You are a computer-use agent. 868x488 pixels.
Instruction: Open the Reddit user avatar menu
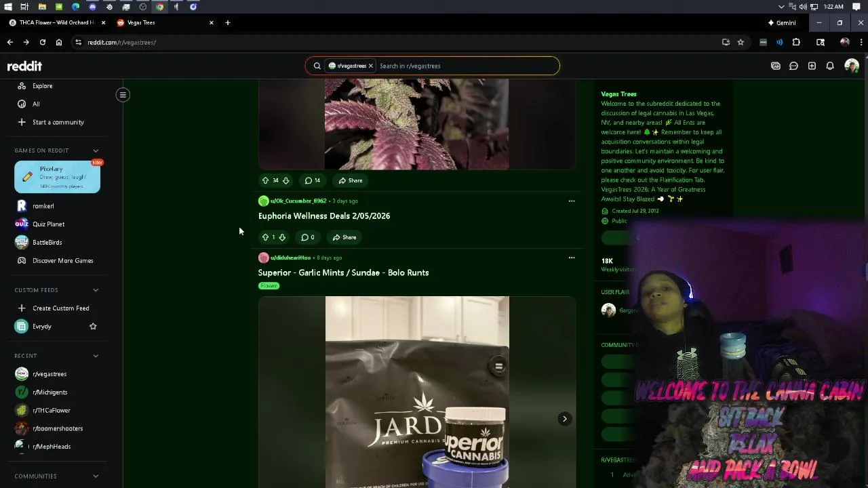coord(852,66)
